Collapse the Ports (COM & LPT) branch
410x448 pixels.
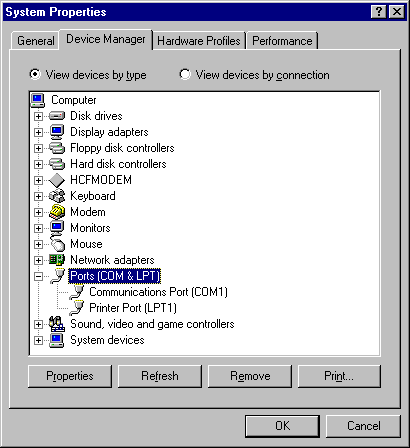click(x=38, y=276)
